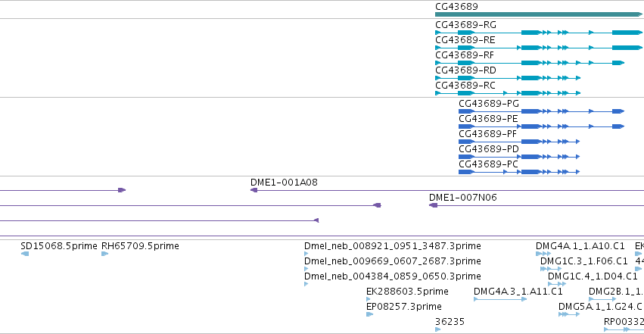Select the CG43689-RC transcript label
This screenshot has width=644, height=334.
click(465, 86)
